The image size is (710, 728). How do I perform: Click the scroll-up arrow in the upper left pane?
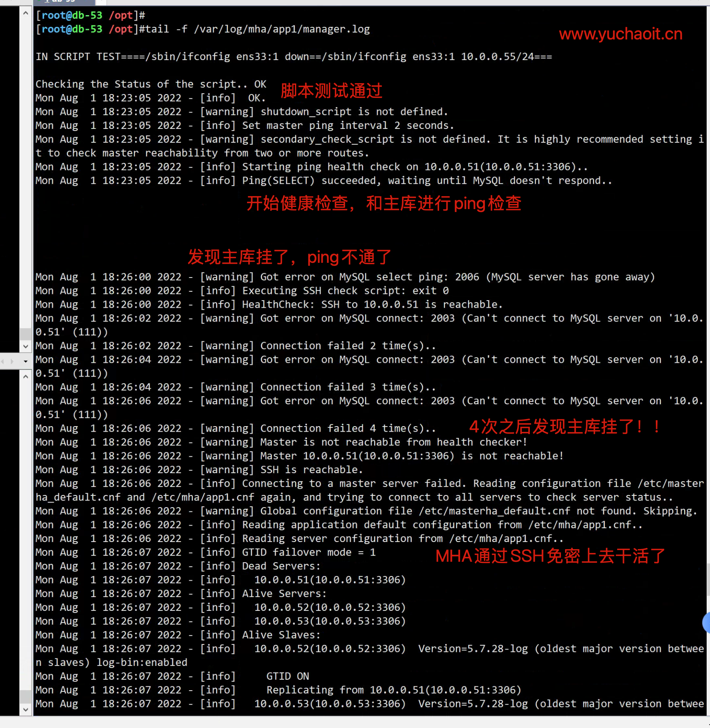pos(26,13)
